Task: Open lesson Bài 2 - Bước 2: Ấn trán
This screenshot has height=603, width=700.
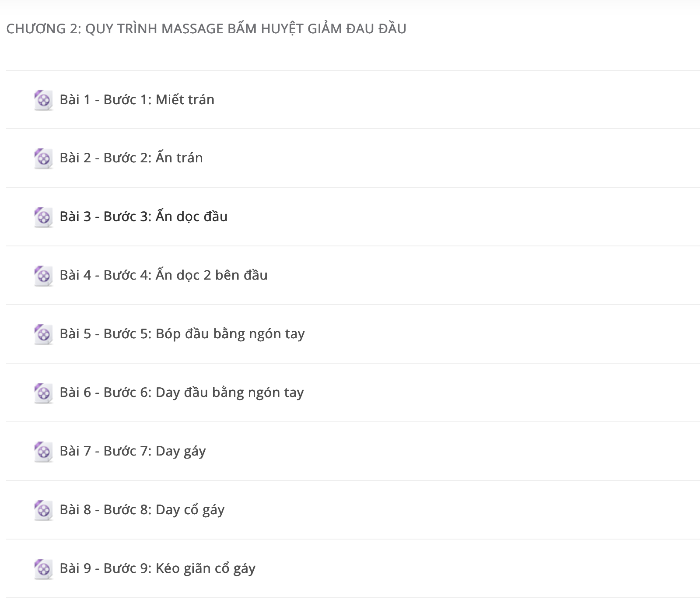Action: (x=131, y=158)
